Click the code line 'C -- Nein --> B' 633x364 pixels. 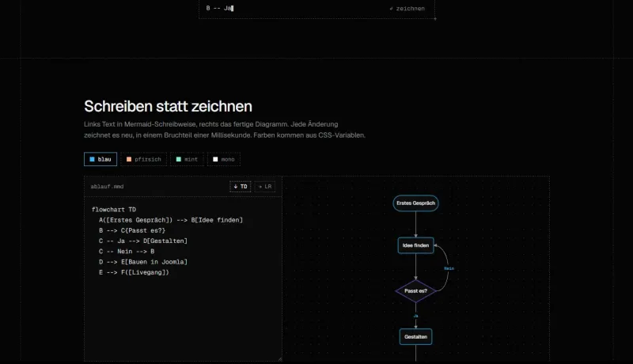pyautogui.click(x=127, y=252)
